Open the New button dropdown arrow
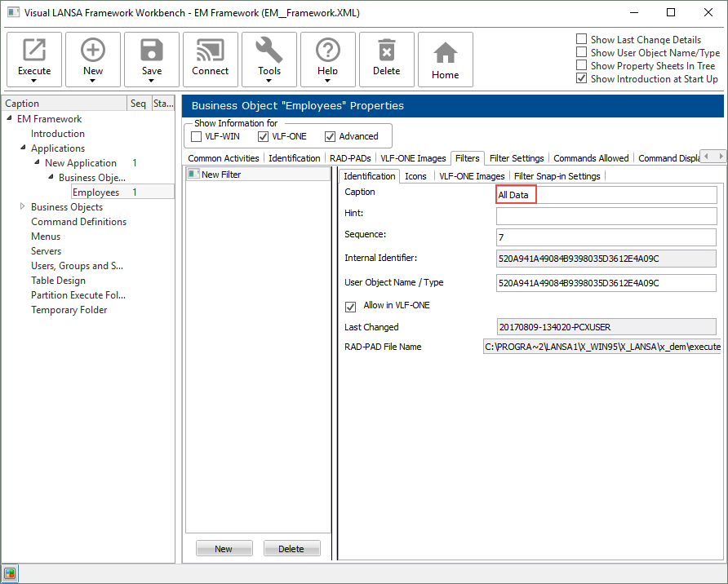This screenshot has height=584, width=728. tap(93, 81)
